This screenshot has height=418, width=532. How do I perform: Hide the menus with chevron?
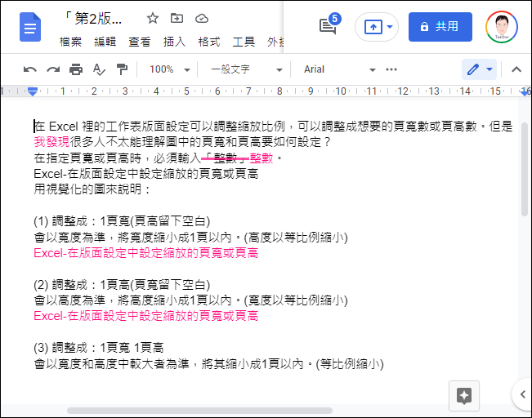[x=516, y=69]
